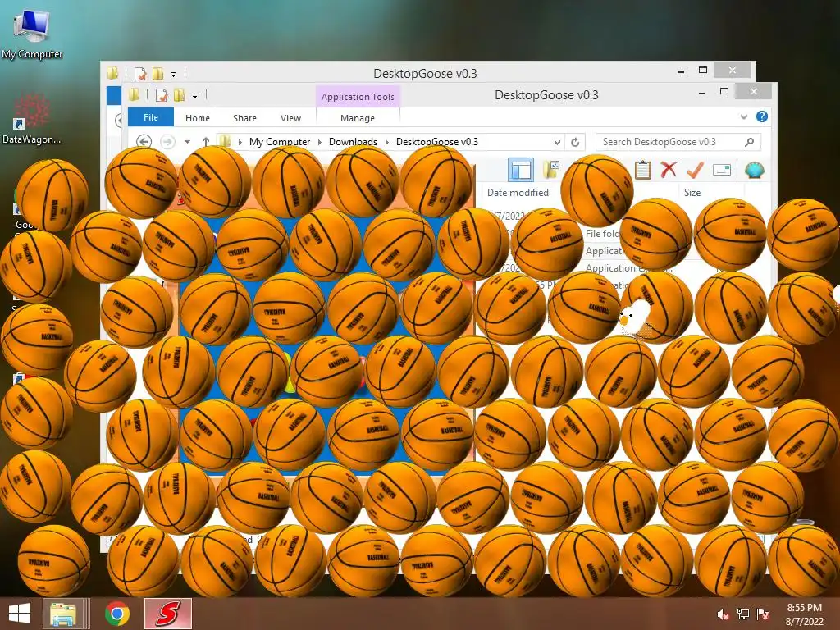Screen dimensions: 840x630
Task: Open the Manage ribbon tab
Action: pyautogui.click(x=358, y=118)
